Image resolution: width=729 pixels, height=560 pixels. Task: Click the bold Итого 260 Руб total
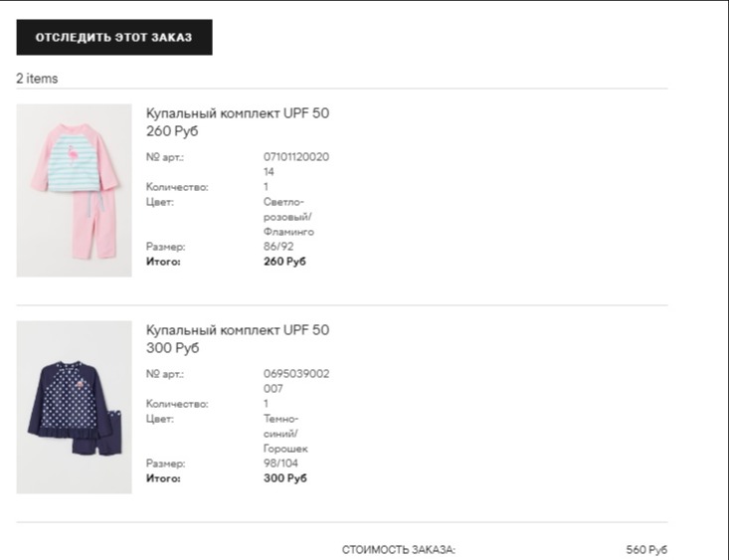coord(284,262)
